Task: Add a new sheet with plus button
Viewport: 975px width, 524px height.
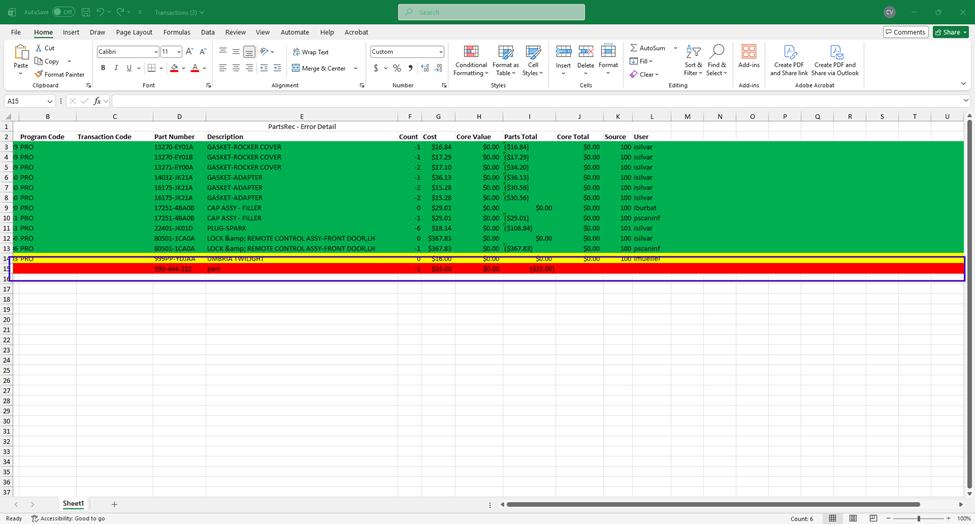Action: (x=114, y=504)
